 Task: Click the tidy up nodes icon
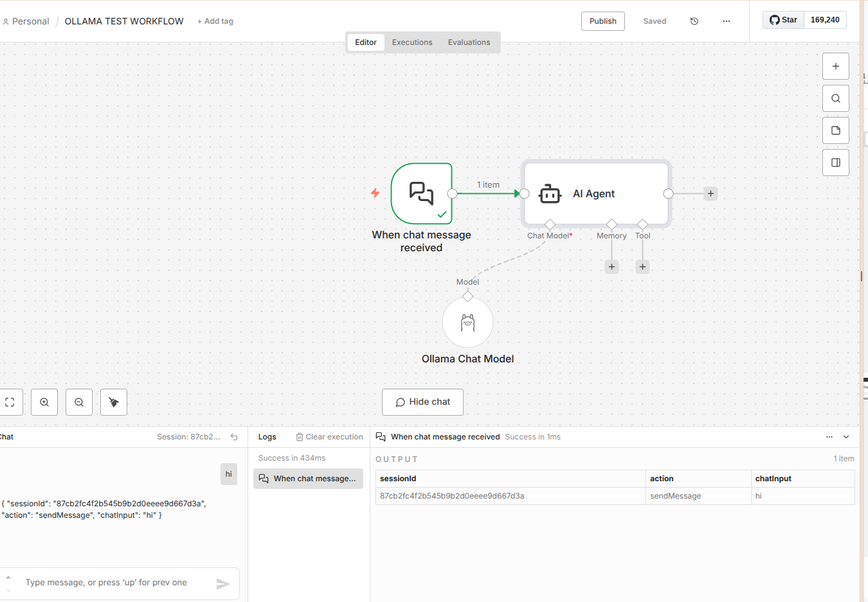114,402
